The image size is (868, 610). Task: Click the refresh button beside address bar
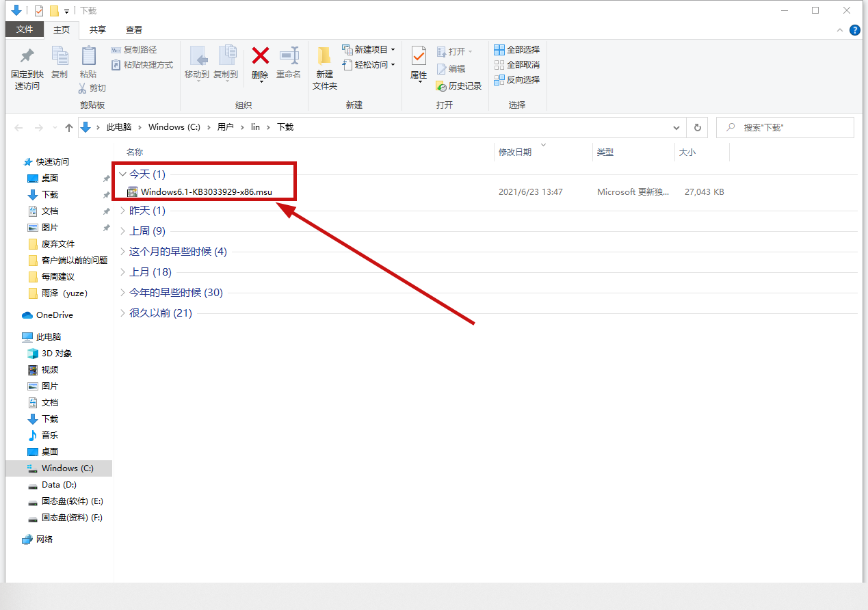click(697, 127)
